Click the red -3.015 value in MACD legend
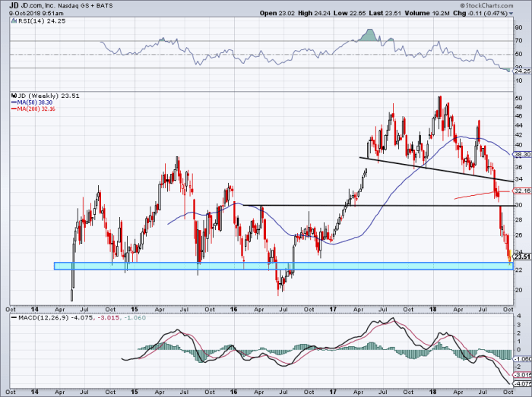The width and height of the screenshot is (532, 397). (x=108, y=318)
